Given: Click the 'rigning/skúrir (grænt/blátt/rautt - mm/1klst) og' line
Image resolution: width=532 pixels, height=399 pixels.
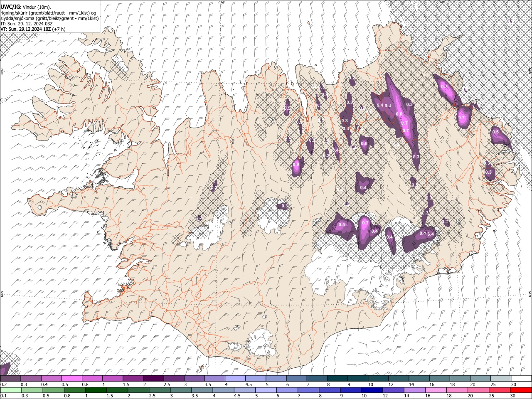Looking at the screenshot, I should point(48,12).
